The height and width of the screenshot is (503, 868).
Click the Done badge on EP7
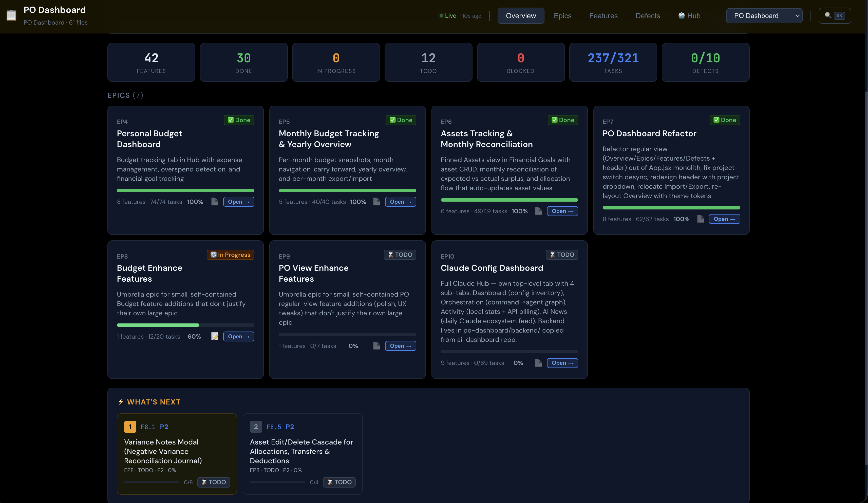pos(724,120)
